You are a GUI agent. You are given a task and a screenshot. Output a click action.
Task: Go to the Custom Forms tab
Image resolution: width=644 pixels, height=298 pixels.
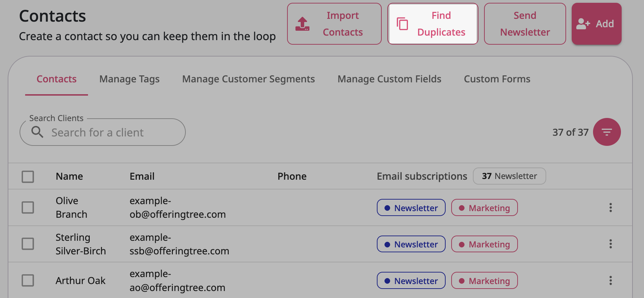pos(497,79)
